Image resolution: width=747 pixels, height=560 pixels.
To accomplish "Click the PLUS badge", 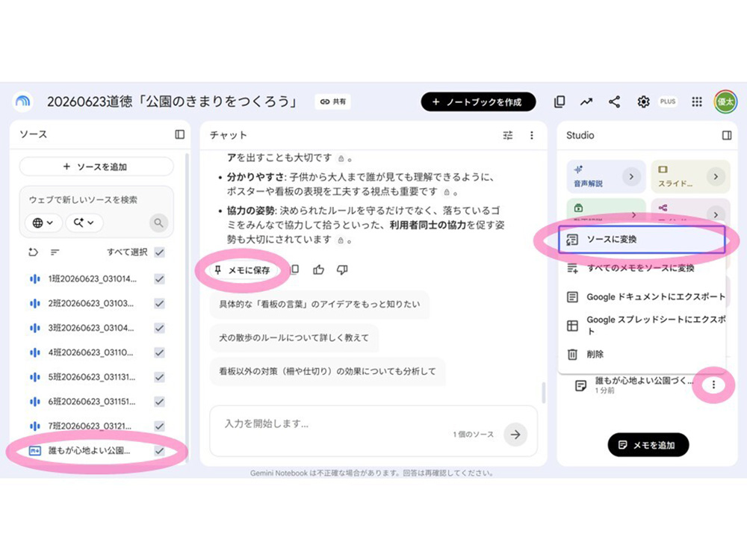I will pyautogui.click(x=667, y=102).
